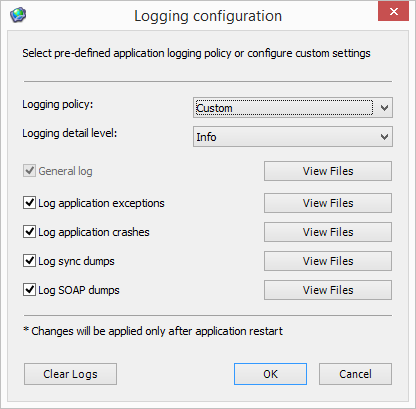Uncheck Log application exceptions
Screen dimensions: 416x409
[x=29, y=203]
